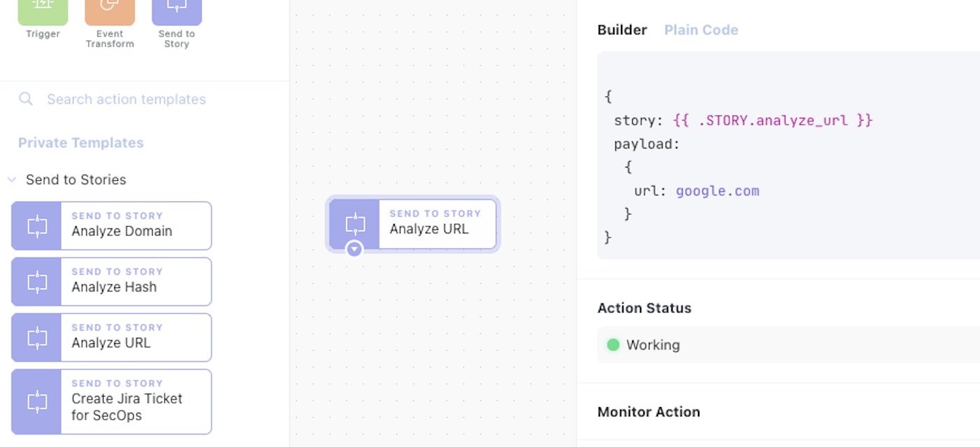Screen dimensions: 980x447
Task: Click the green Working status indicator
Action: click(x=613, y=345)
